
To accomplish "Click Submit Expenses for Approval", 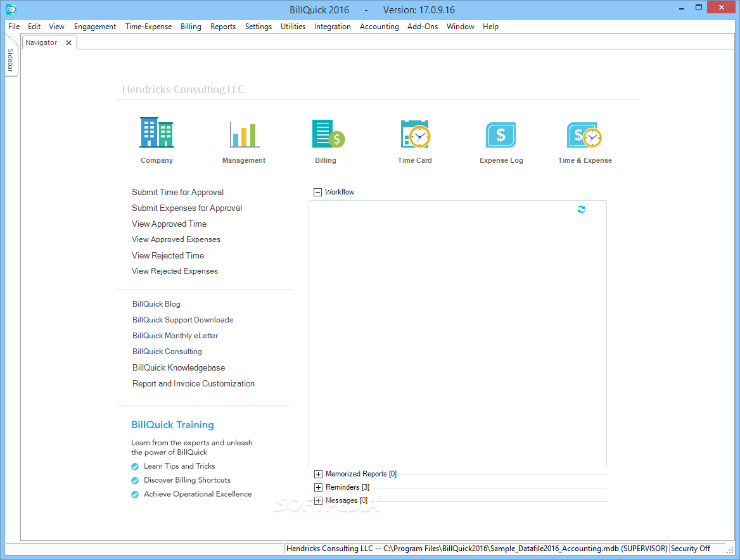I will [186, 208].
